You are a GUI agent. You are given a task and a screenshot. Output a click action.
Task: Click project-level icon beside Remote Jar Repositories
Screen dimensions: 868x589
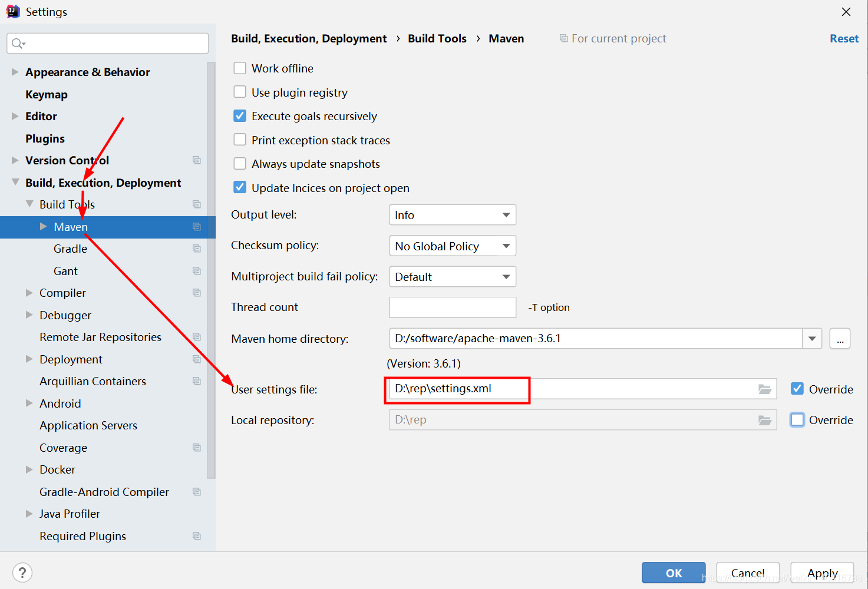pos(197,337)
